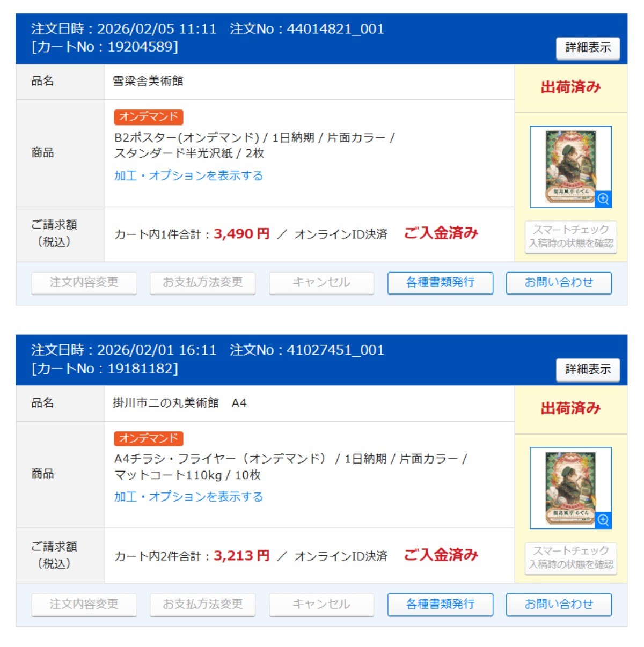Click お問い合わせ for order 41027451_001
644x647 pixels.
pos(559,605)
